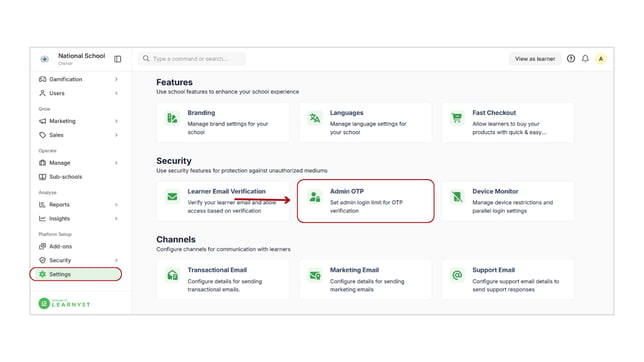Click the Add-ons icon in sidebar

tap(42, 247)
